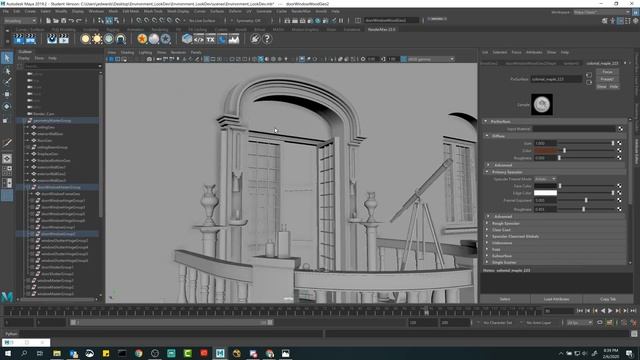640x360 pixels.
Task: Open the Modeling menu set dropdown
Action: [x=20, y=20]
